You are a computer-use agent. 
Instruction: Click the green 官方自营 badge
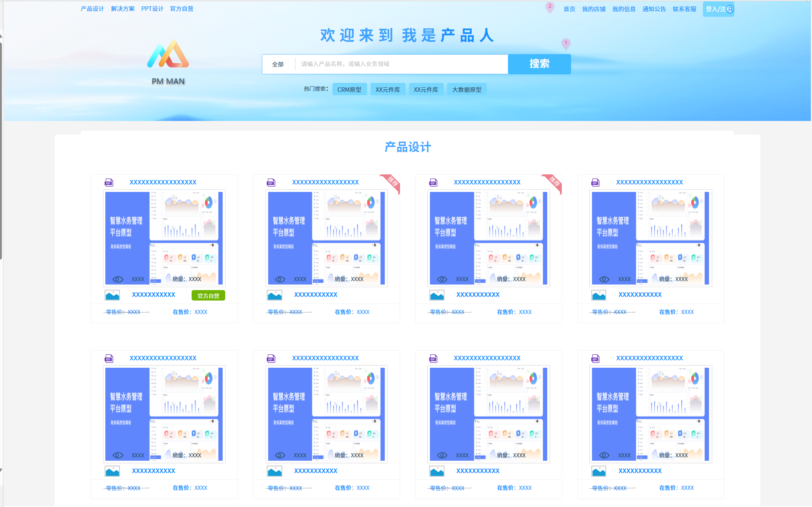pos(208,296)
